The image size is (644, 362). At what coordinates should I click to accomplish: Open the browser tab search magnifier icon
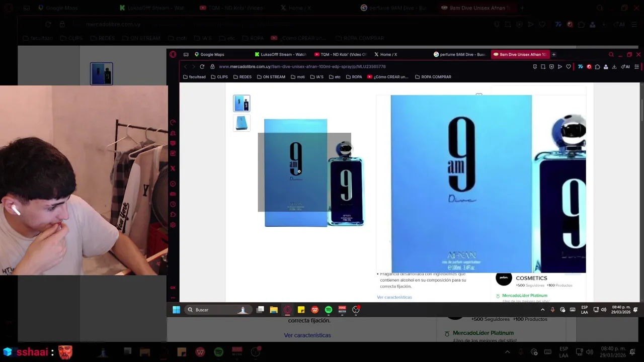(611, 54)
